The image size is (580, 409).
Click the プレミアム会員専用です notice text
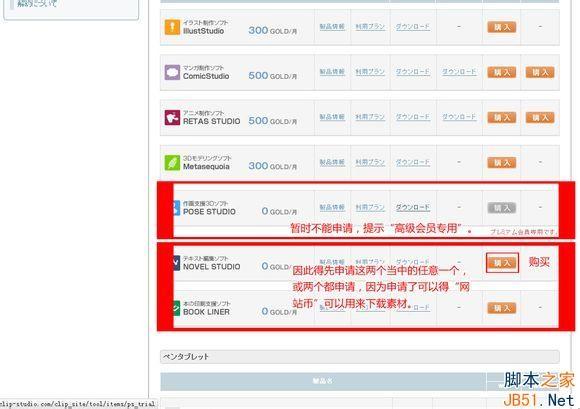(523, 232)
